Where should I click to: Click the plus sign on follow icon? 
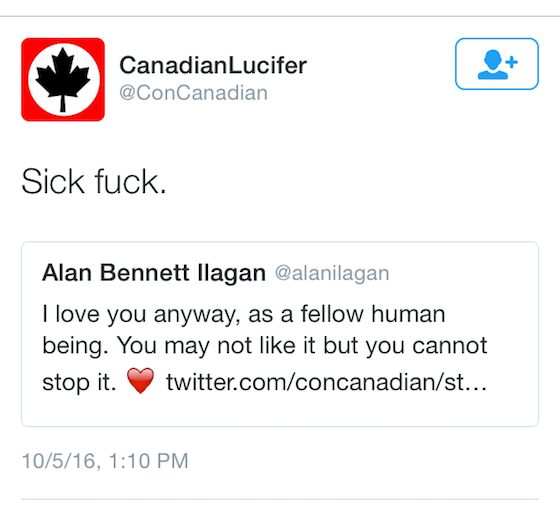tap(512, 62)
